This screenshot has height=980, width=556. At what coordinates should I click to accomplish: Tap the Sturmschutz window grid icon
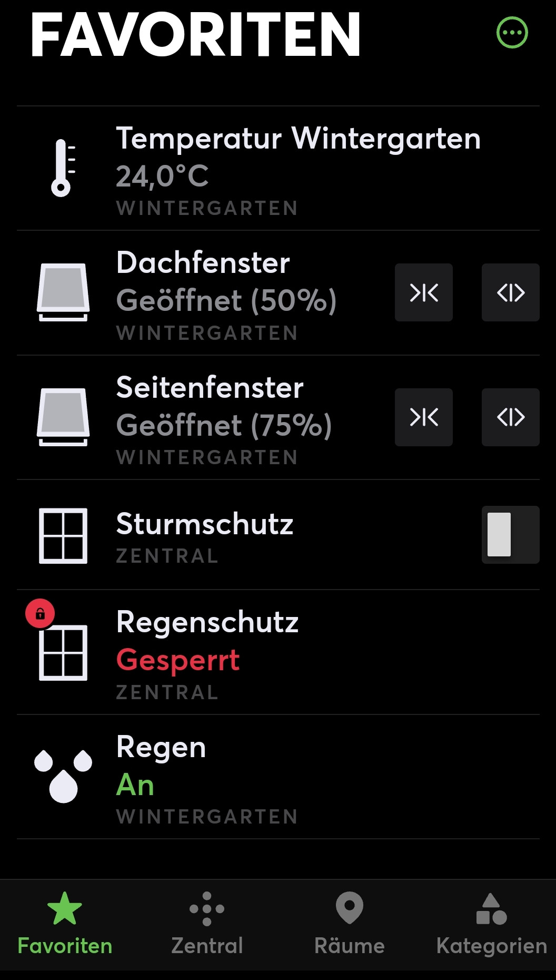(63, 536)
